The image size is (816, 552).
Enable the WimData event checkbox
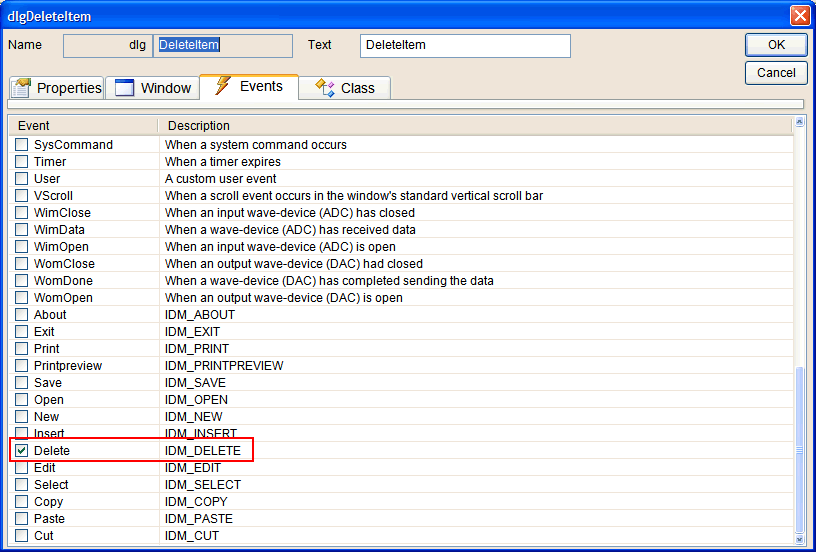21,229
